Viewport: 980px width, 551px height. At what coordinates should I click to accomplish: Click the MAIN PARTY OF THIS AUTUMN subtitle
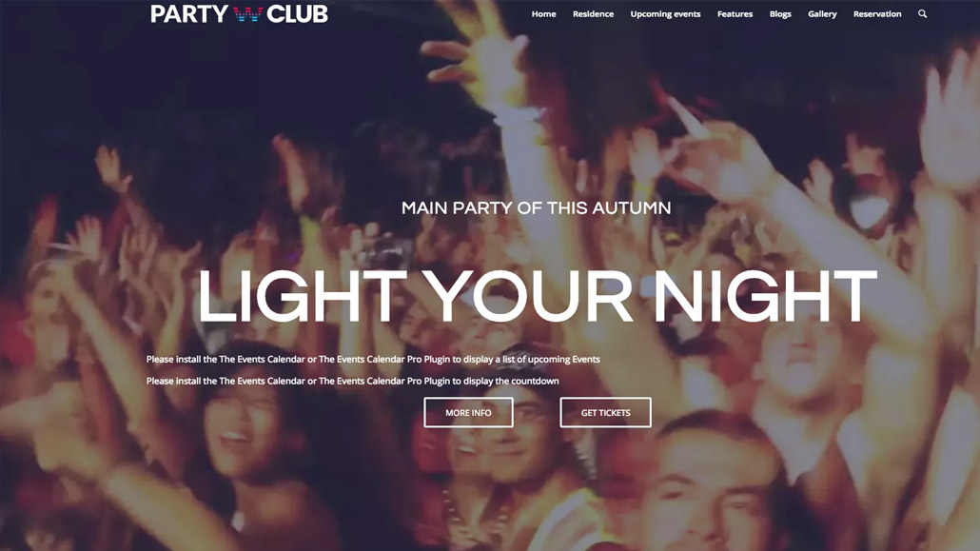537,207
